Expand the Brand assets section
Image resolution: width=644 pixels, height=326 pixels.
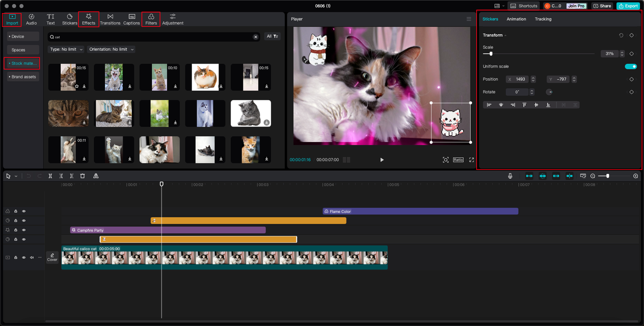23,77
